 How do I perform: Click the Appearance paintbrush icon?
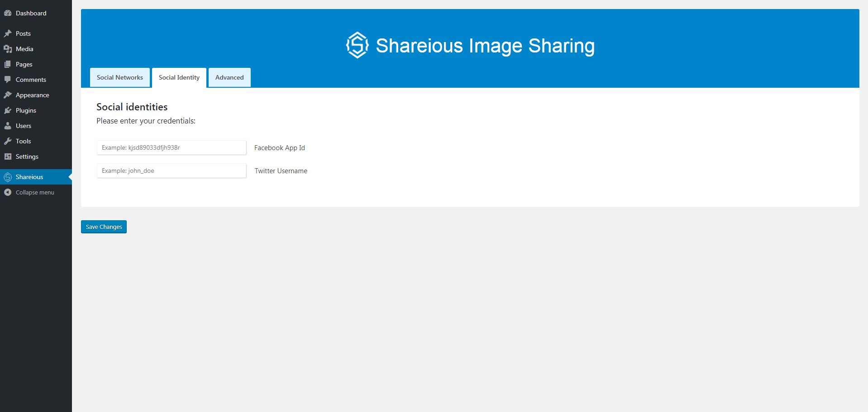[8, 95]
